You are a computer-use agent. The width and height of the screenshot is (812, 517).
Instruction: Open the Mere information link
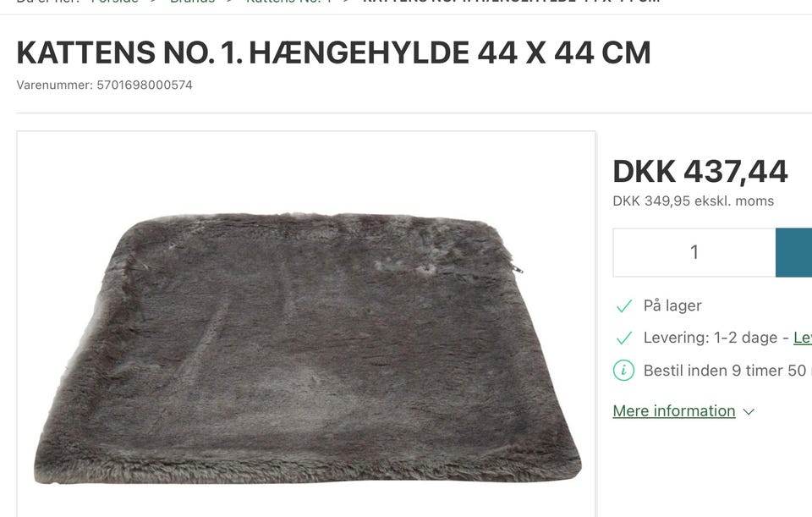coord(674,410)
